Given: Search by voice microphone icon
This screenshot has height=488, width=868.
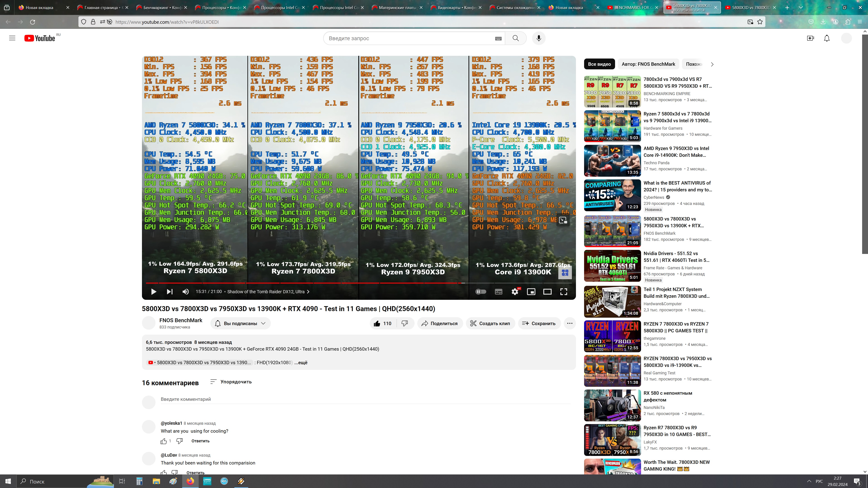Looking at the screenshot, I should tap(538, 38).
